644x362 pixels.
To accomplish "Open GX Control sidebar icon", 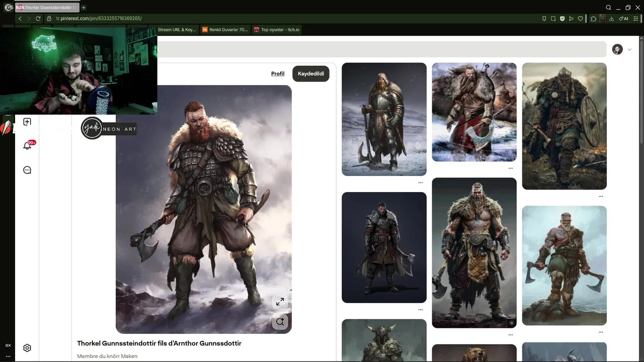I will click(8, 345).
